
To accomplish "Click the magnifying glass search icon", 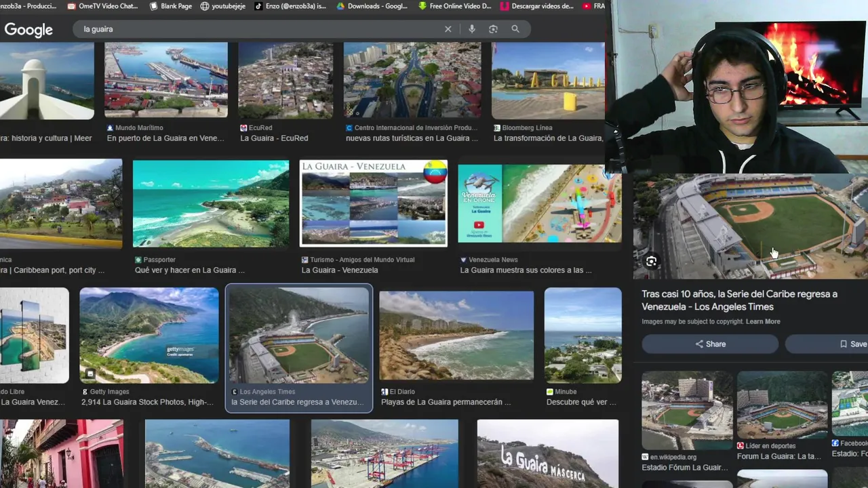I will tap(515, 29).
